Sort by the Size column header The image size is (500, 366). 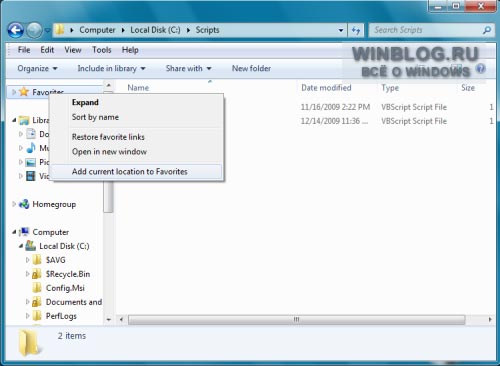click(468, 88)
